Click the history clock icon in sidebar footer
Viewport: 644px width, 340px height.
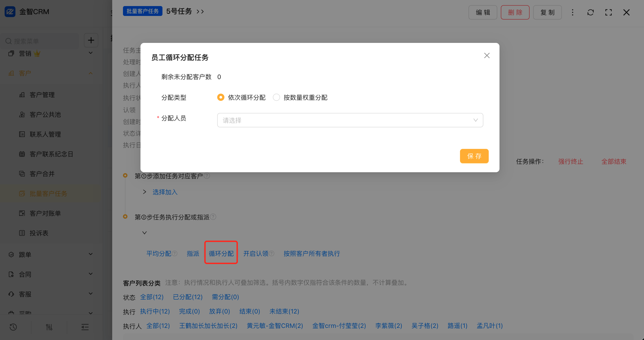13,327
